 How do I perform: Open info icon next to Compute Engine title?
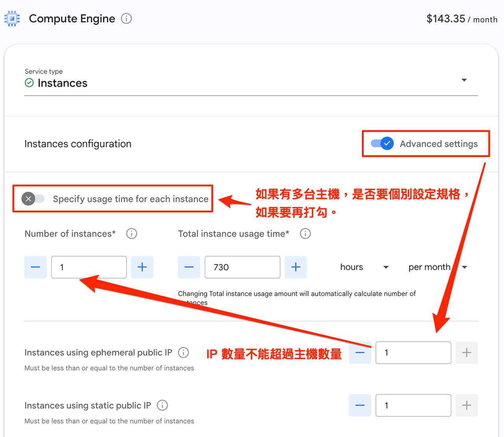tap(126, 18)
